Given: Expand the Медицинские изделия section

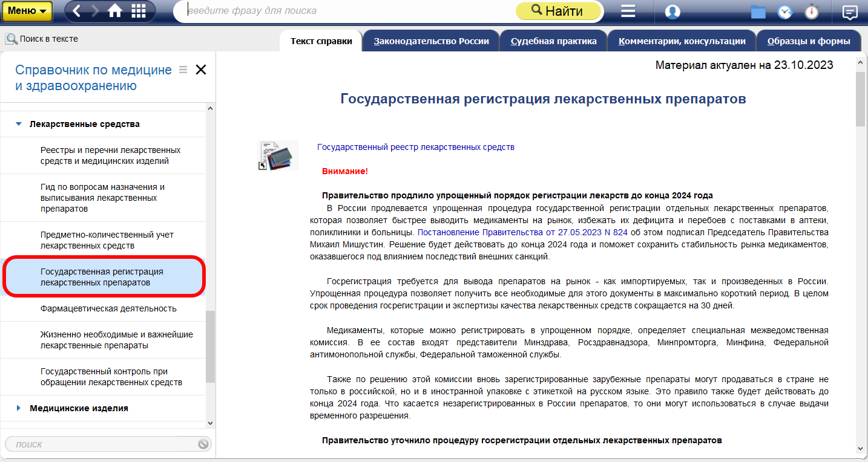Looking at the screenshot, I should [18, 408].
